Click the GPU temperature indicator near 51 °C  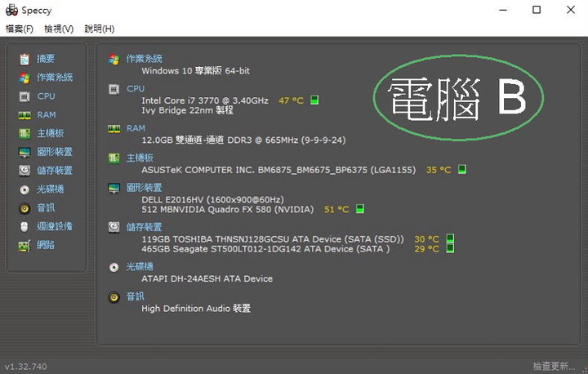360,209
